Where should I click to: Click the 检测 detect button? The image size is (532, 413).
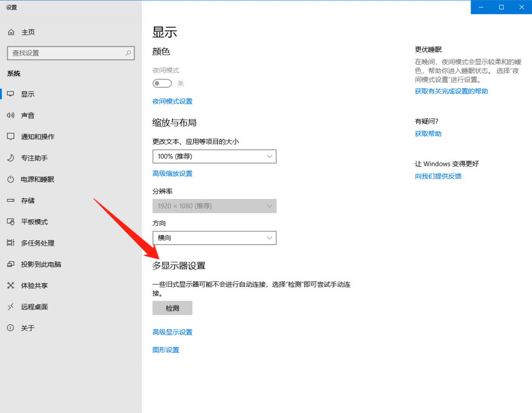pyautogui.click(x=172, y=308)
